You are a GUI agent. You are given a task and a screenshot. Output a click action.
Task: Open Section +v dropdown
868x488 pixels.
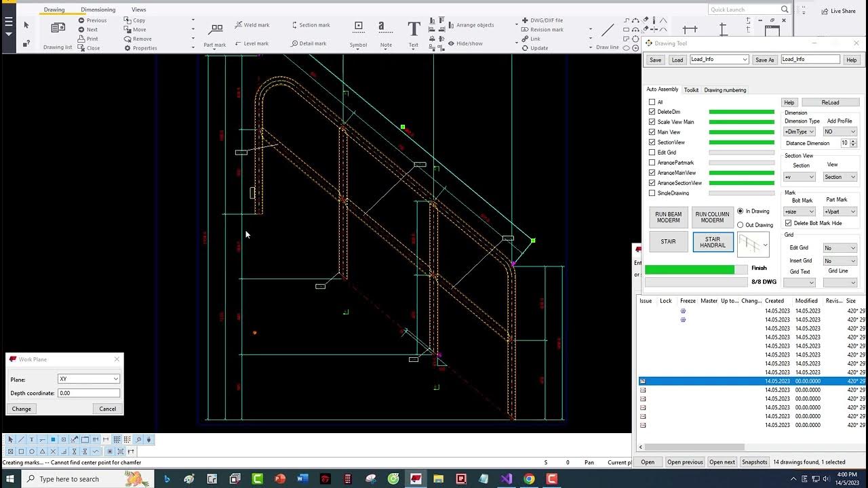coord(800,177)
